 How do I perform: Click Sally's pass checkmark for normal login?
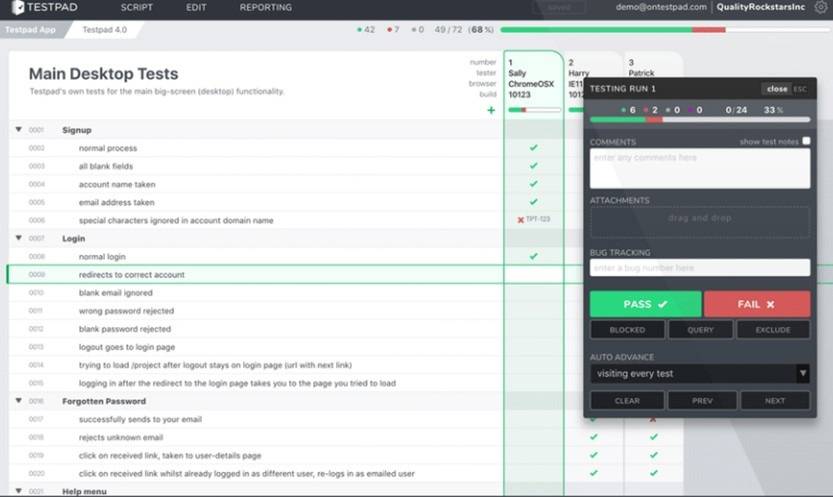pyautogui.click(x=533, y=256)
